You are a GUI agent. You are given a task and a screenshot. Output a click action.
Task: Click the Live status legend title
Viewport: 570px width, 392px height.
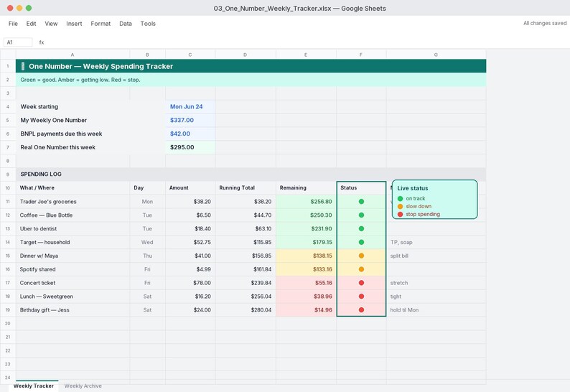[x=413, y=188]
